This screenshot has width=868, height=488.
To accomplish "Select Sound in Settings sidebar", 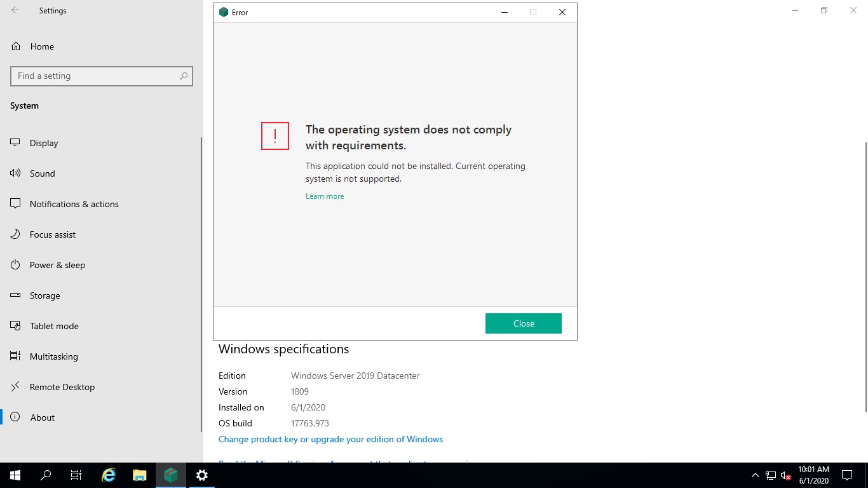I will [x=102, y=173].
